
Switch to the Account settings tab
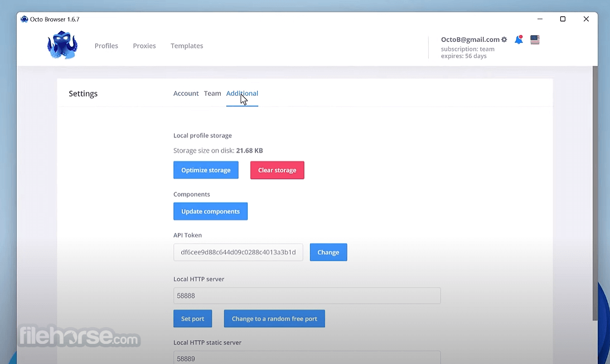(186, 93)
